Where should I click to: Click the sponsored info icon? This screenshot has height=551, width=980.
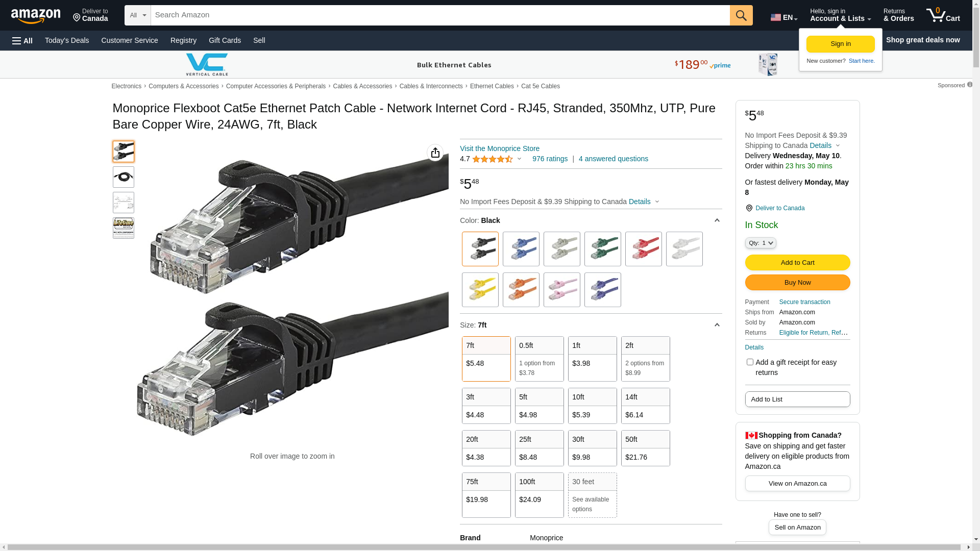[969, 85]
